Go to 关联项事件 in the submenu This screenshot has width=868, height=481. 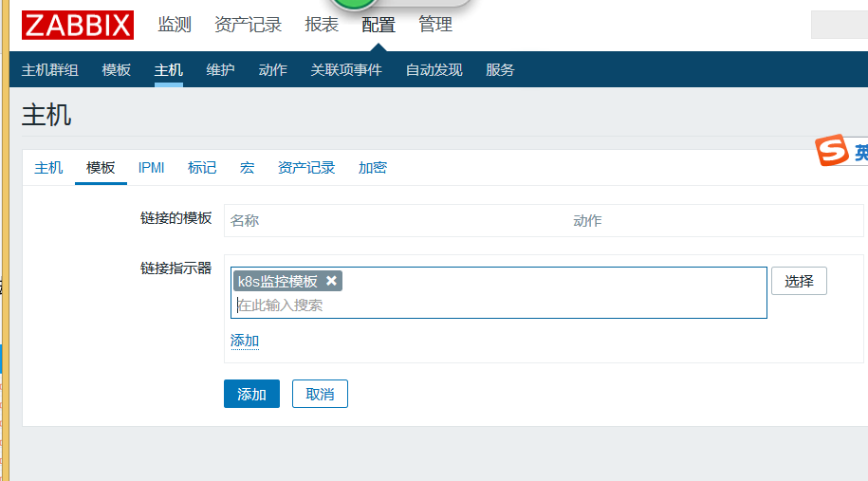coord(346,70)
